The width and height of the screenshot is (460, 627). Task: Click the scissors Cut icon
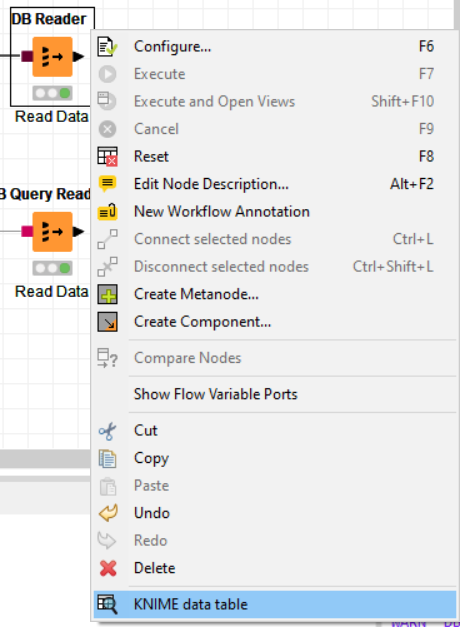[107, 431]
